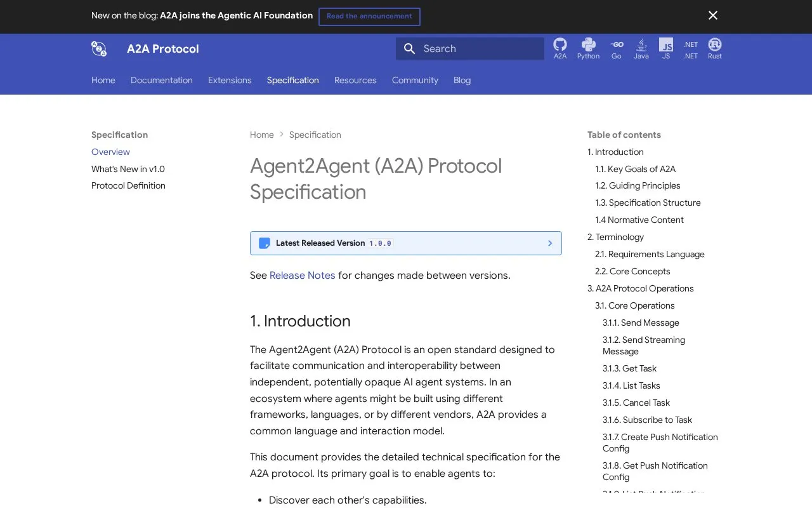
Task: Jump to 3.1.5. Cancel Task
Action: (636, 403)
